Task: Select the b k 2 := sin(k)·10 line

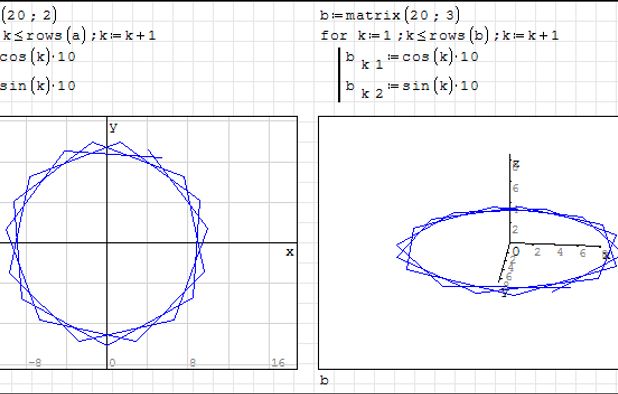Action: [x=412, y=88]
